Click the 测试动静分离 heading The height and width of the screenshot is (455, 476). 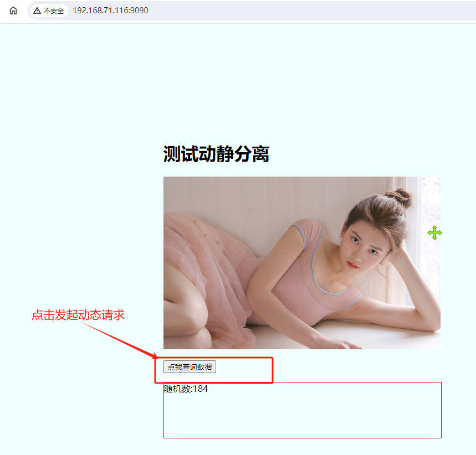click(216, 154)
